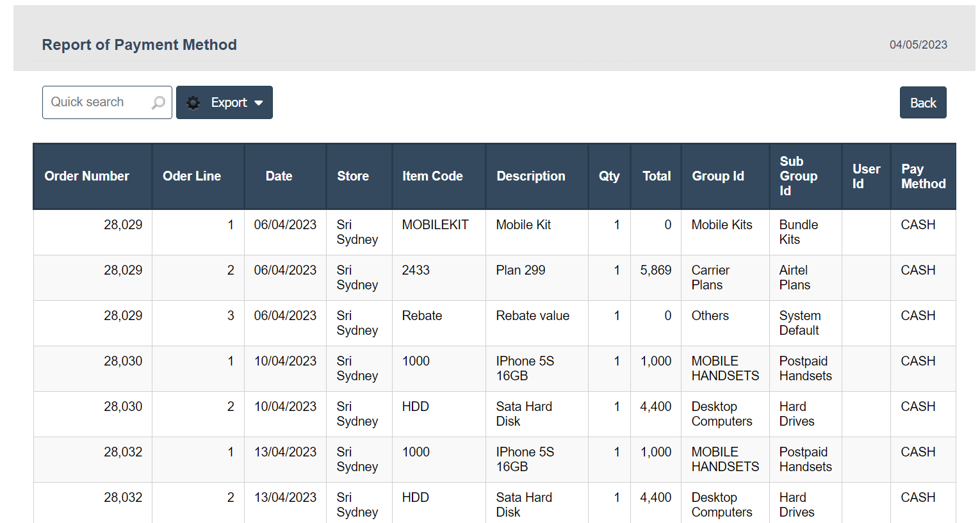Sort table by Item Code header
980x523 pixels.
click(x=432, y=176)
